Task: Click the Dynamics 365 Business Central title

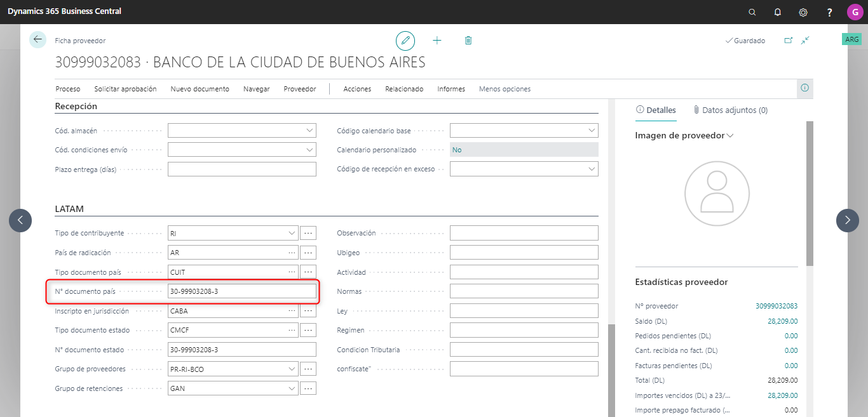Action: click(x=64, y=11)
